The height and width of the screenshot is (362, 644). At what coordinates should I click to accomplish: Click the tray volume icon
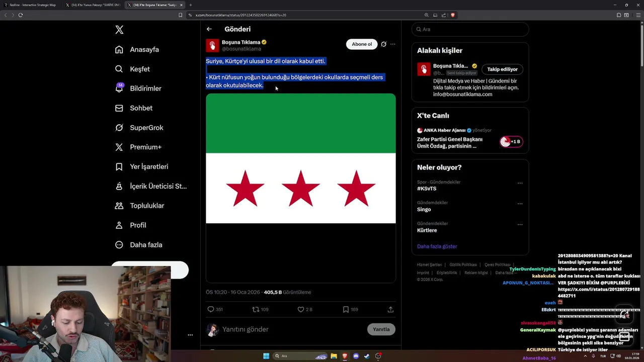tap(618, 356)
